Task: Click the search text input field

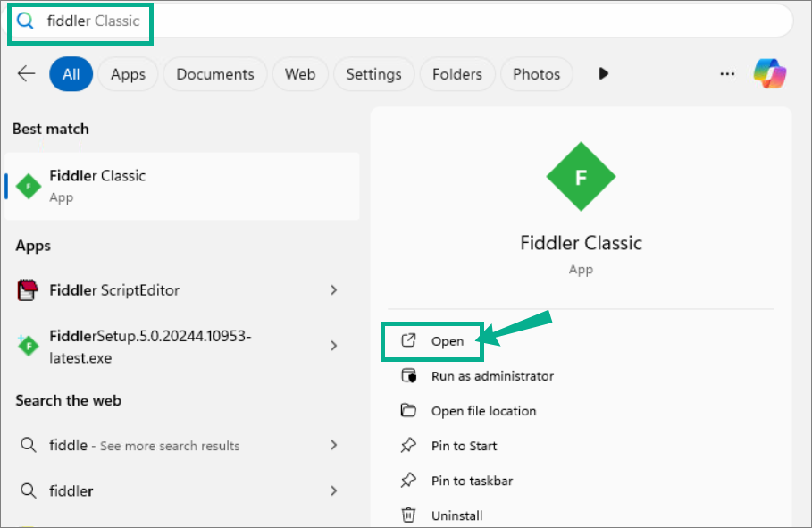Action: pos(402,21)
